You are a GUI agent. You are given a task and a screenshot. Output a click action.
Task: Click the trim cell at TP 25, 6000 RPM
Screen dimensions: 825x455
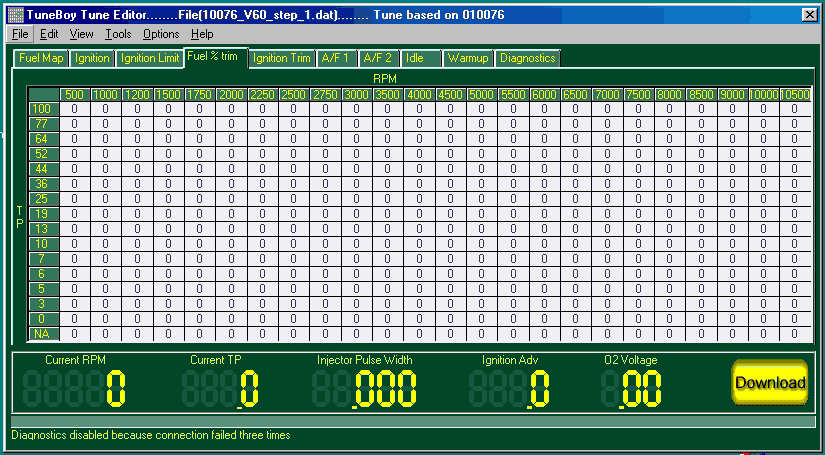545,199
